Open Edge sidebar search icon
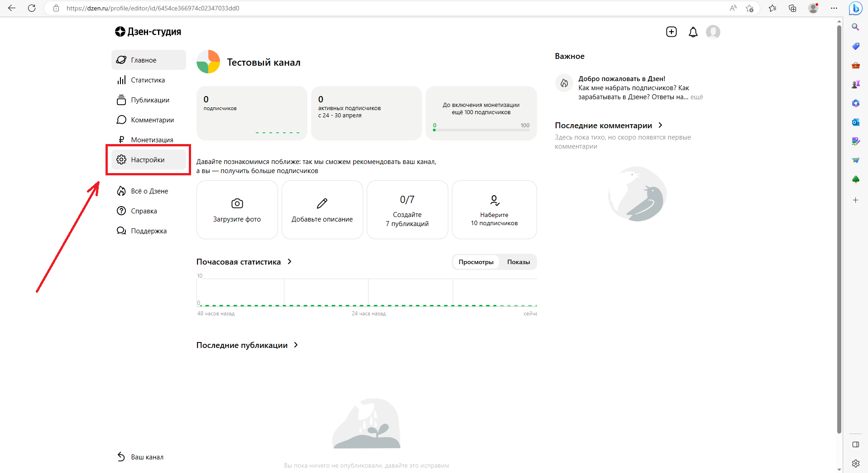The width and height of the screenshot is (868, 473). tap(855, 27)
